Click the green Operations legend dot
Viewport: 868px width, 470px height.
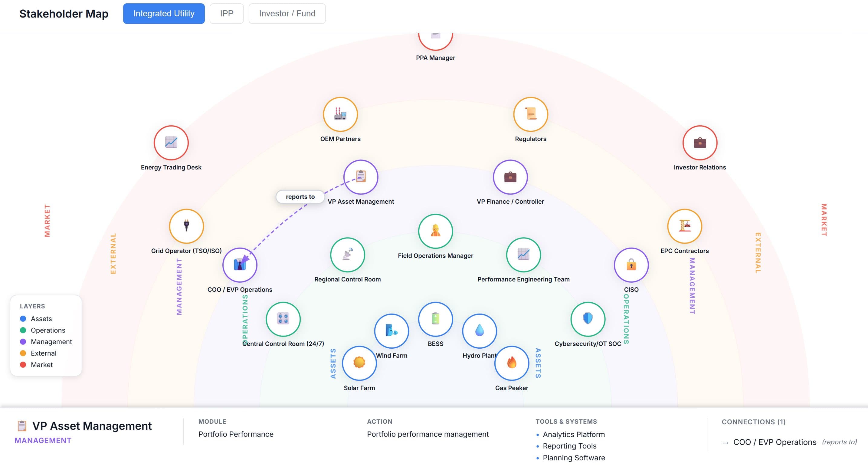pos(23,330)
